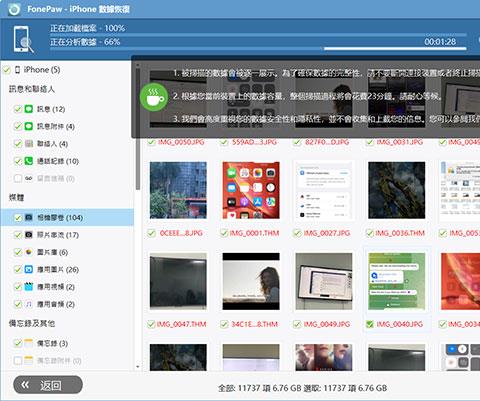
Task: Open the IMG_0001.THM red home screen thumbnail
Action: point(251,190)
